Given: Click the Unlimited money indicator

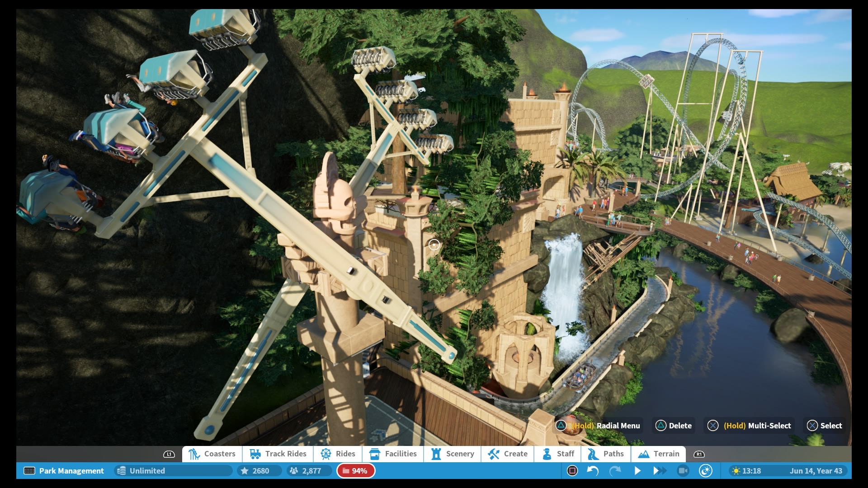Looking at the screenshot, I should (173, 471).
